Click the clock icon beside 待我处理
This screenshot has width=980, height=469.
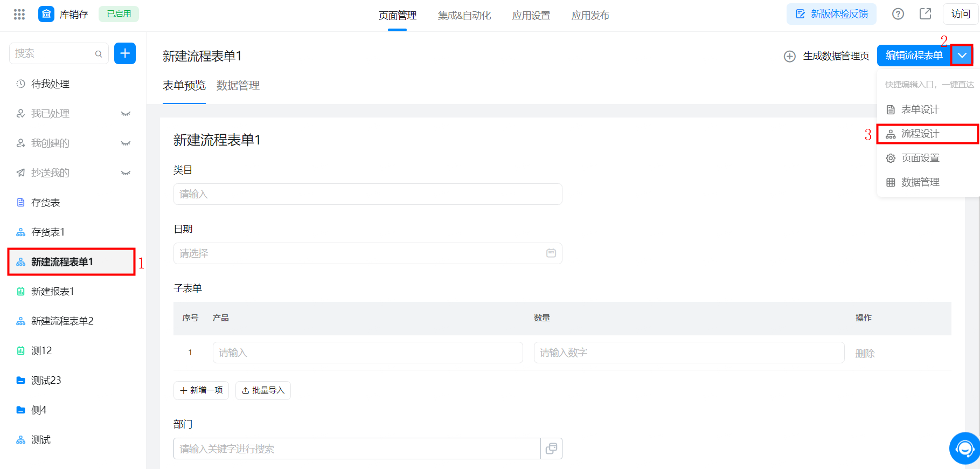tap(20, 84)
